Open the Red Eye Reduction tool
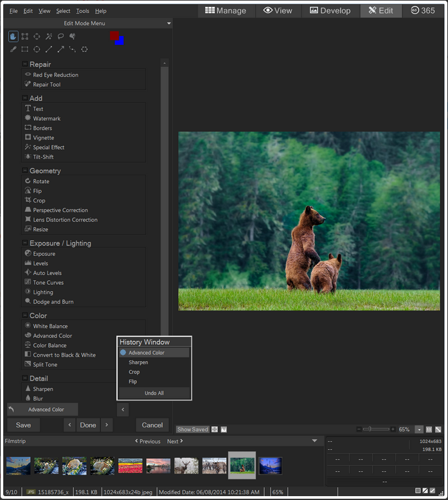 tap(55, 75)
